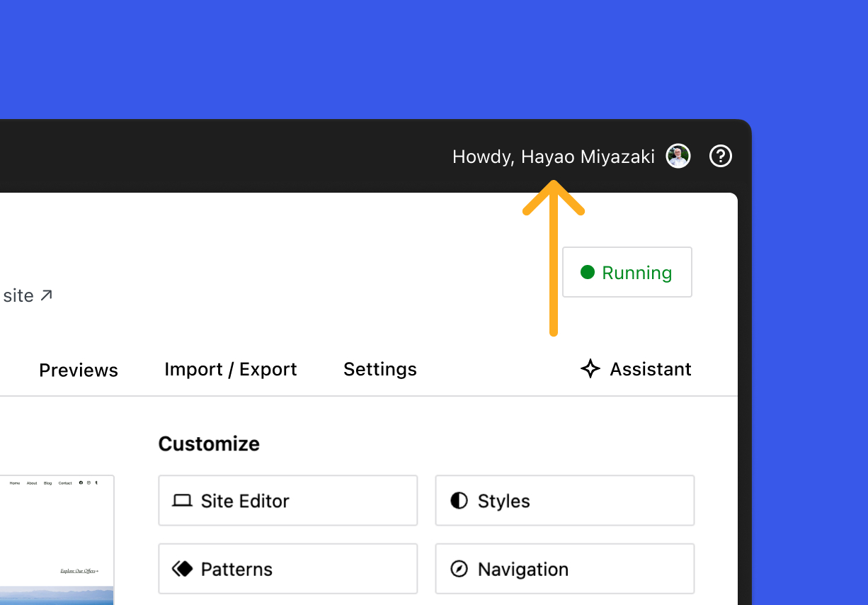Open the Site Editor laptop icon
Viewport: 868px width, 605px height.
point(183,500)
